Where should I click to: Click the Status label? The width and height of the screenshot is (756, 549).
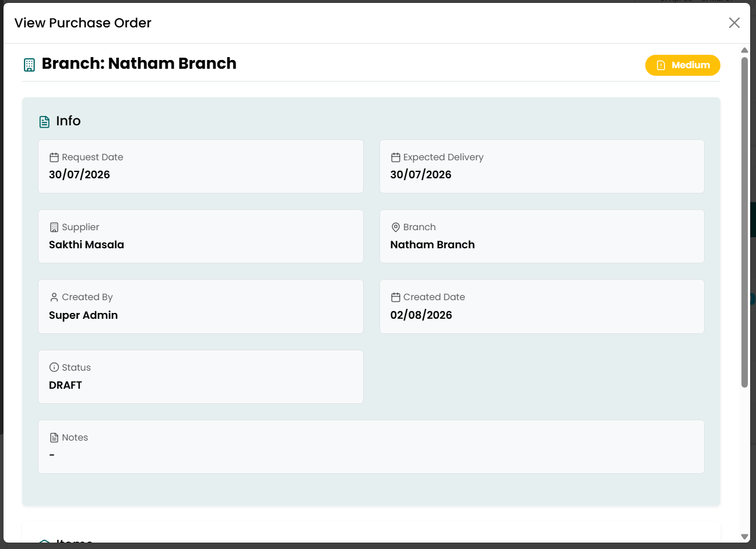(76, 368)
